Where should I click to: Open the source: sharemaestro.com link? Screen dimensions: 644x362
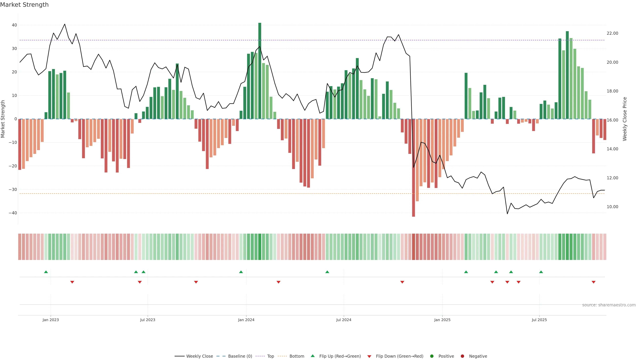(x=609, y=305)
